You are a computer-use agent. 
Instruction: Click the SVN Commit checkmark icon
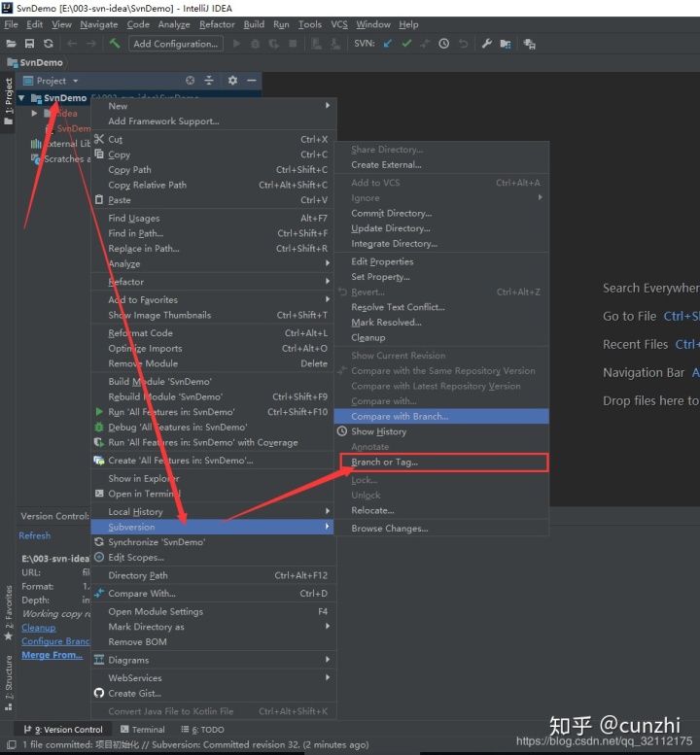click(406, 44)
